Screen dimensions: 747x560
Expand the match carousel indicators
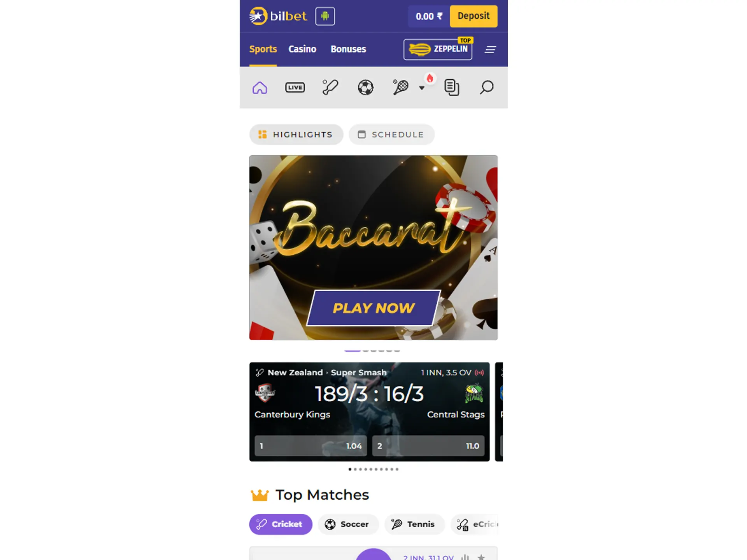coord(373,469)
